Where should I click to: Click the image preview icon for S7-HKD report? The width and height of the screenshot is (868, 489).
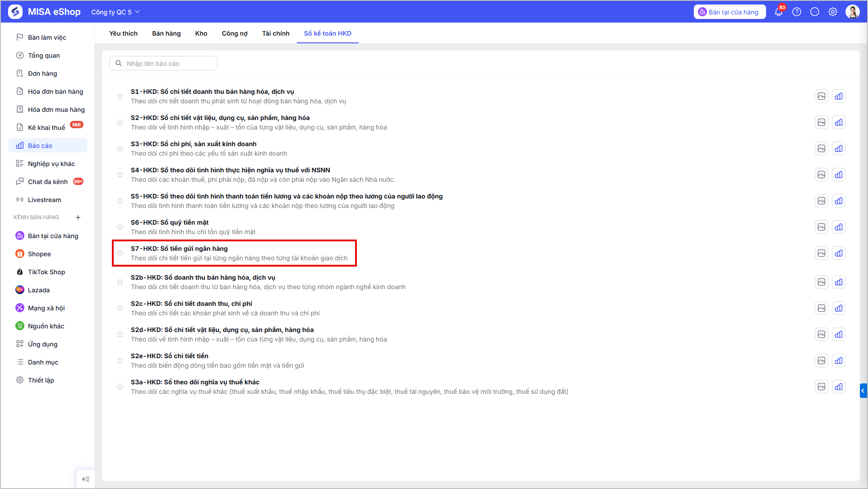pos(822,253)
